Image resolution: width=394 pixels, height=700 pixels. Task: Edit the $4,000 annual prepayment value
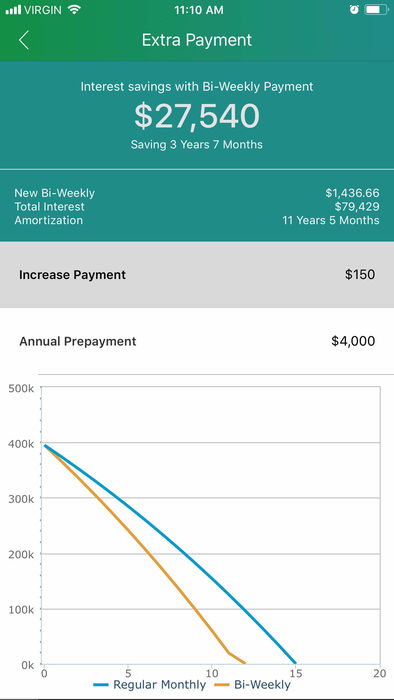tap(353, 342)
